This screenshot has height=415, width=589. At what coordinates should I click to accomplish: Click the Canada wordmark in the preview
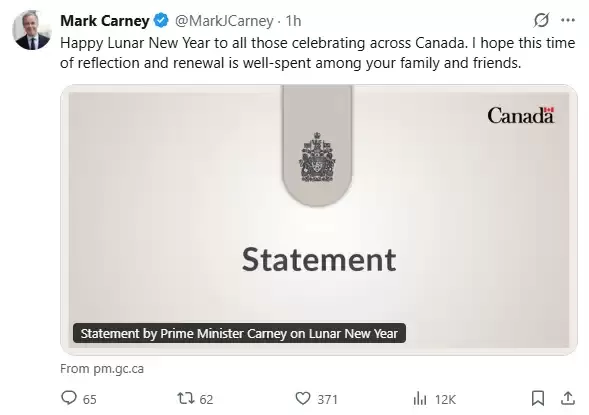tap(521, 116)
